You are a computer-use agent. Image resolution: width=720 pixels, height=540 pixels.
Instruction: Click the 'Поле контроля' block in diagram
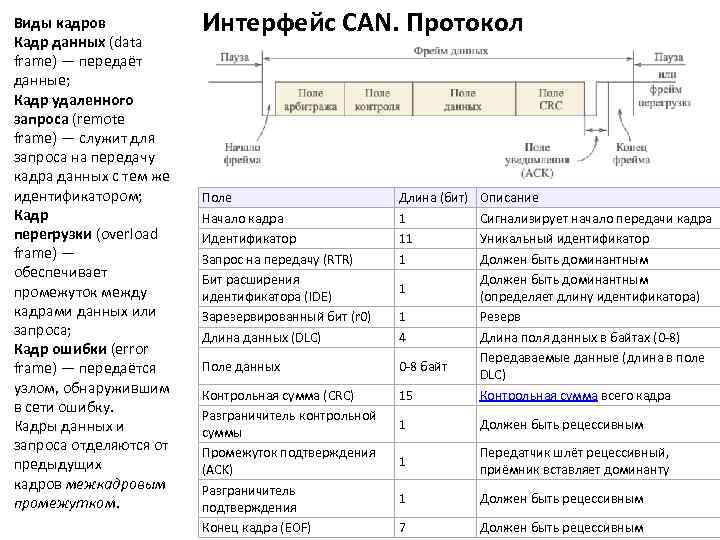(378, 99)
